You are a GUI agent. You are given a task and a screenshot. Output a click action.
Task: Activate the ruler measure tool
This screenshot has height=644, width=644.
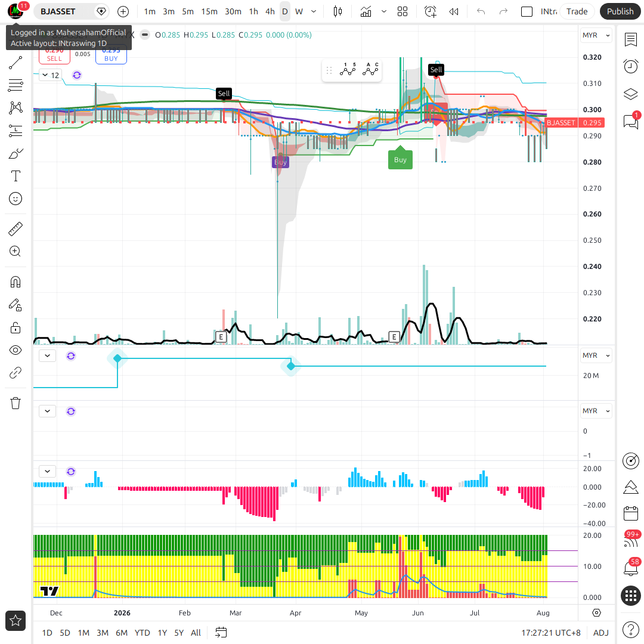[16, 229]
